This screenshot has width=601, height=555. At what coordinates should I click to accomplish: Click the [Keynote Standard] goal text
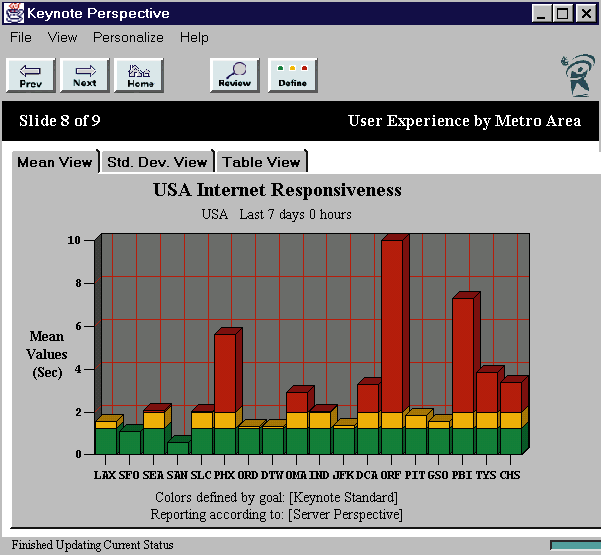pyautogui.click(x=343, y=498)
